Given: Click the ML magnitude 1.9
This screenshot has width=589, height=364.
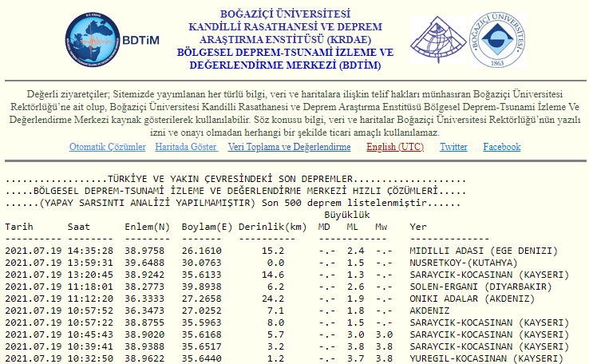Looking at the screenshot, I should tap(355, 299).
